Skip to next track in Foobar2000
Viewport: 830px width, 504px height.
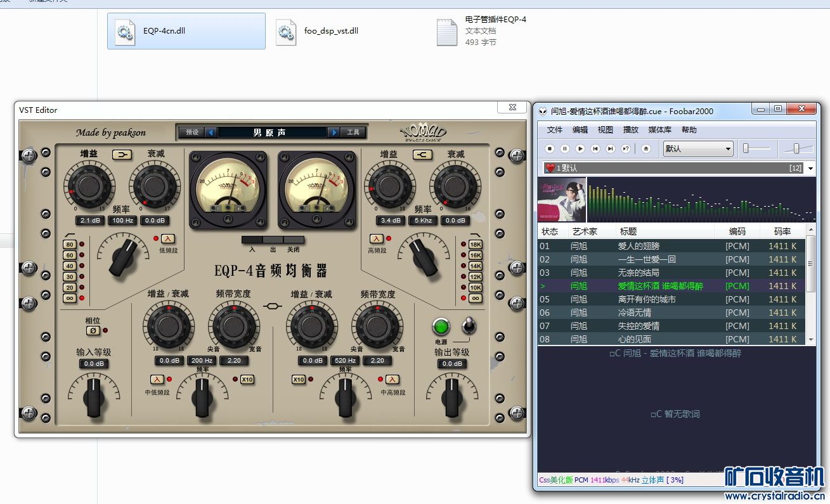(x=611, y=149)
